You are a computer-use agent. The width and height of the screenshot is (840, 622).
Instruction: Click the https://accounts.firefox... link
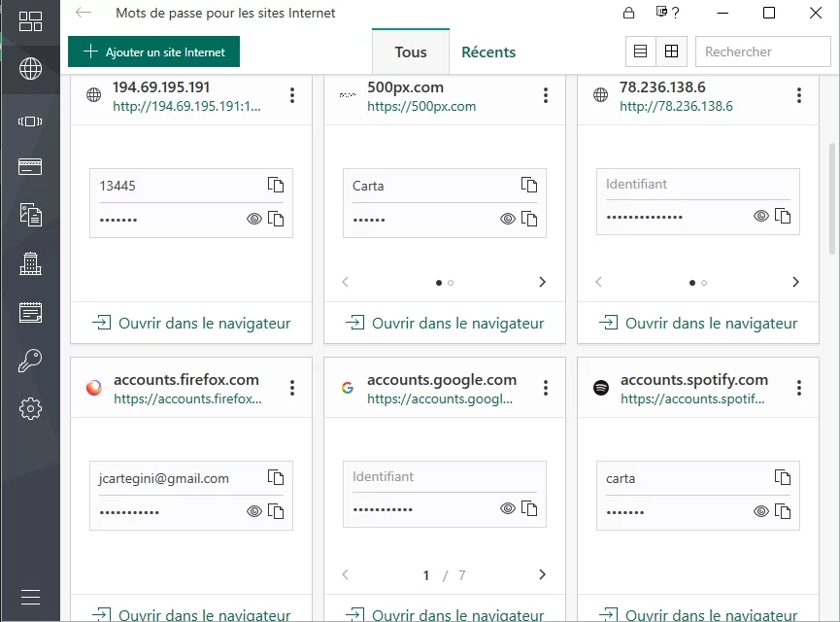coord(187,398)
